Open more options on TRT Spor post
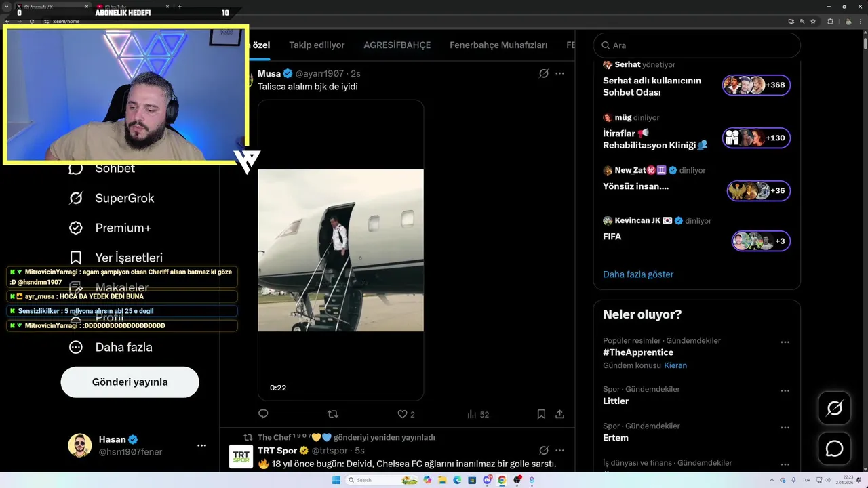 (x=559, y=450)
